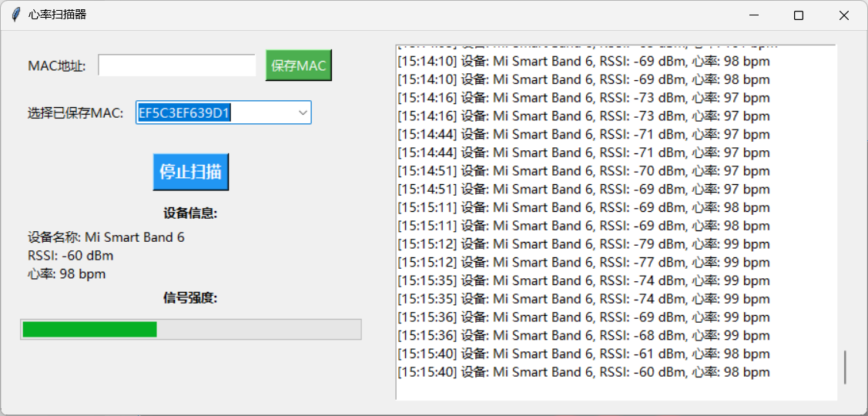Screen dimensions: 868x416
Task: Focus the MAC地址 input field
Action: pos(177,65)
